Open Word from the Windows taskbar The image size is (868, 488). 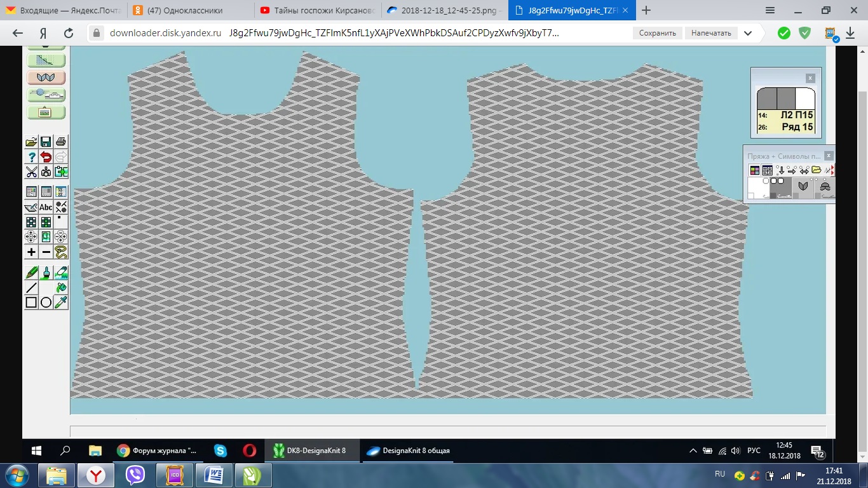pyautogui.click(x=214, y=475)
